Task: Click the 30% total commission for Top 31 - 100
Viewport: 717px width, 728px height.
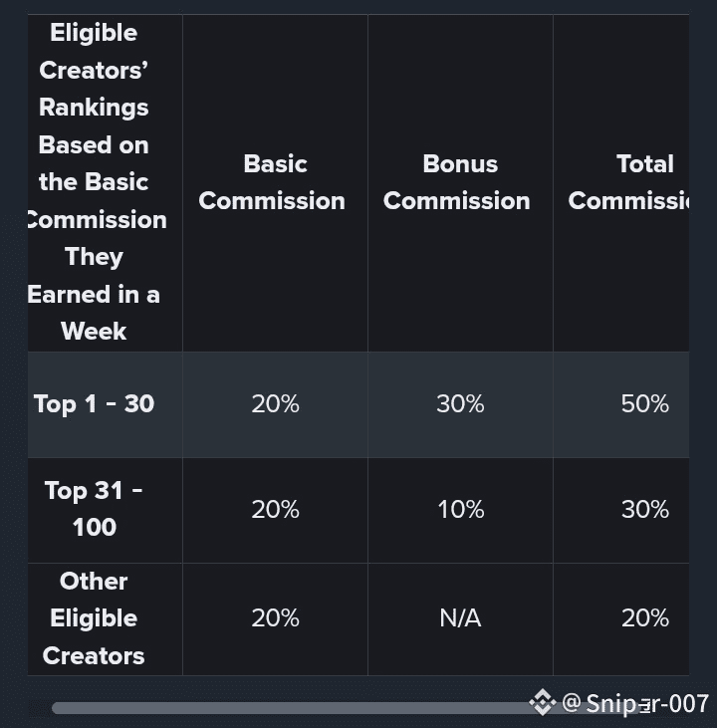Action: pos(645,509)
